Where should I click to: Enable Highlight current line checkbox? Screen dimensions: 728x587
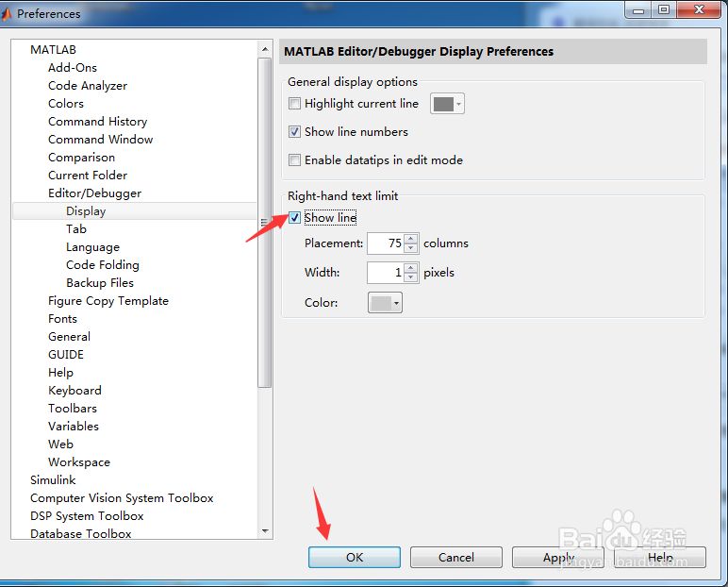tap(294, 103)
